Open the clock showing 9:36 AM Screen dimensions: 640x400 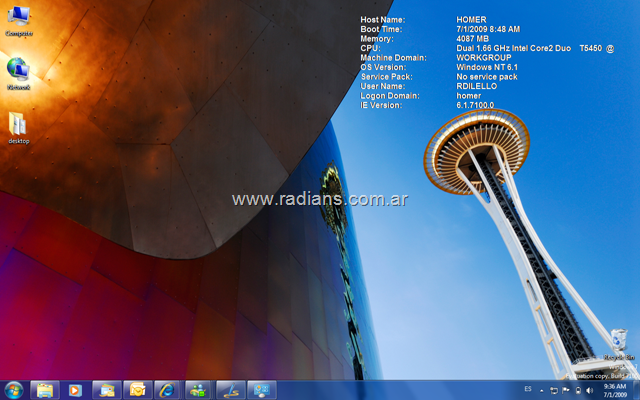pos(614,389)
